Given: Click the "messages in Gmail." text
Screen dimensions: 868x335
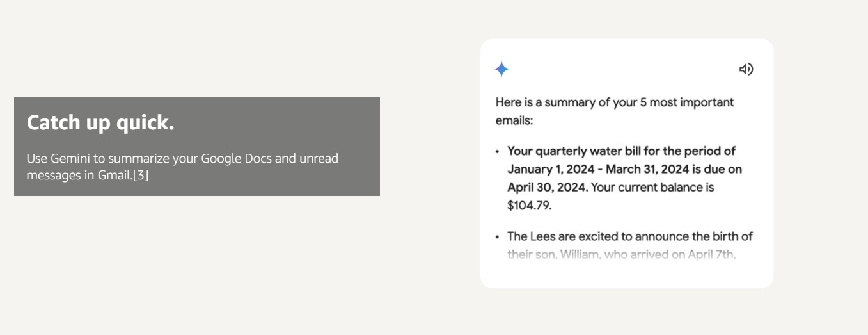Looking at the screenshot, I should (79, 175).
